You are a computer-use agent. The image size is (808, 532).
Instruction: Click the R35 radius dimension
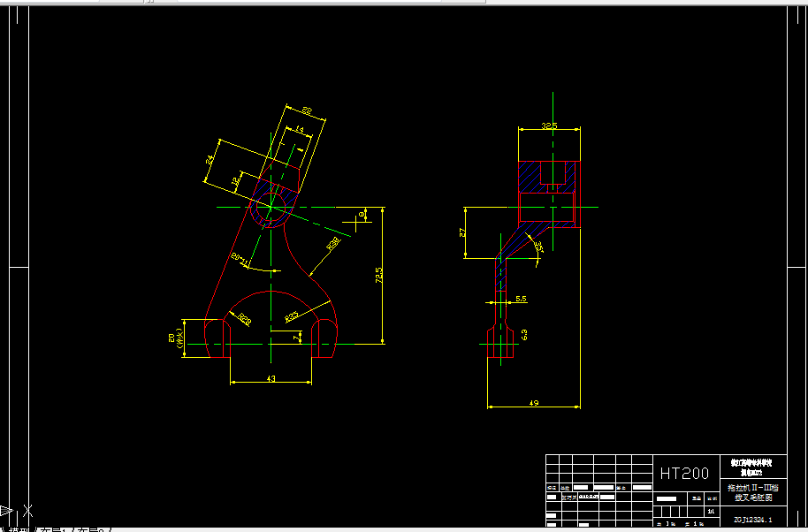pos(293,316)
